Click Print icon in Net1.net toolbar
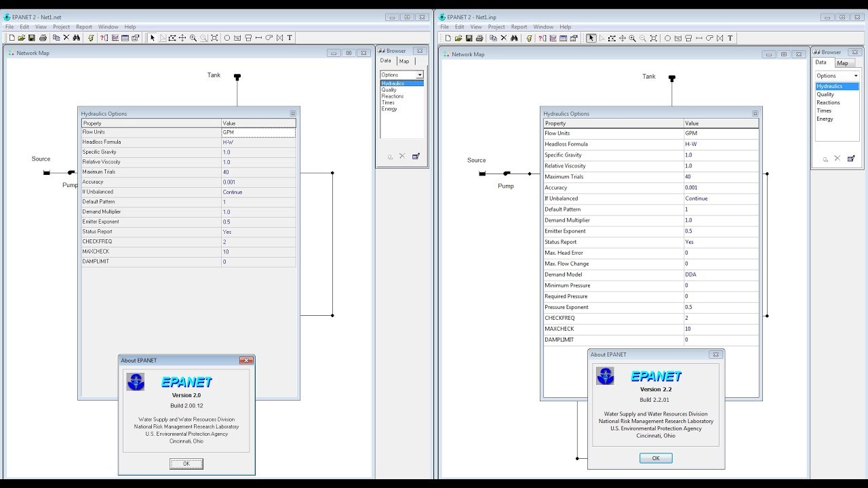This screenshot has height=488, width=868. tap(43, 38)
